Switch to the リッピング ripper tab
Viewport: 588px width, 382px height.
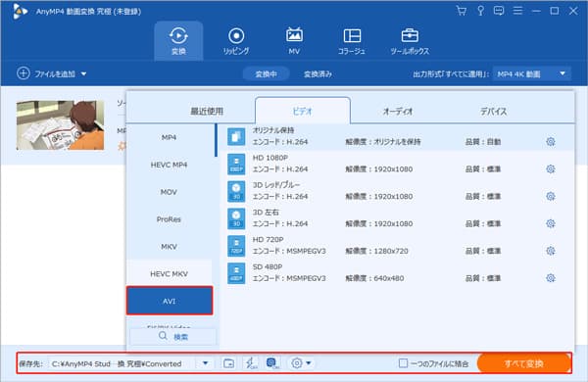(x=236, y=41)
